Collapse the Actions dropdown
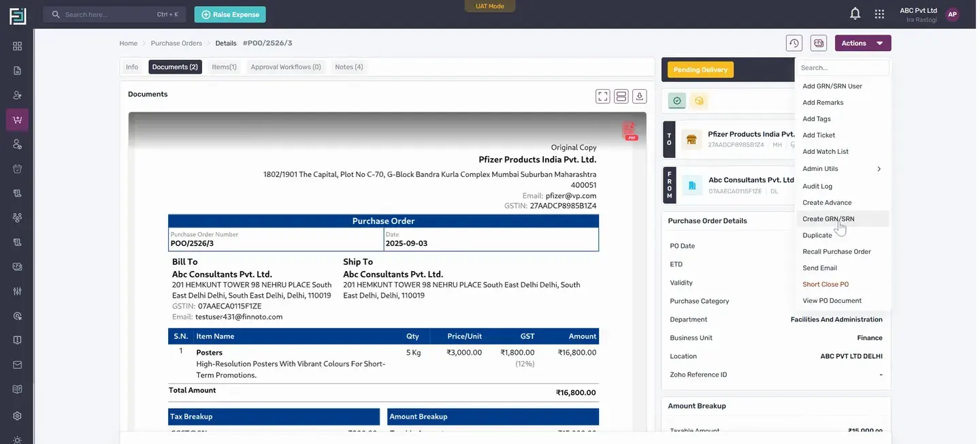This screenshot has width=980, height=444. coord(863,44)
